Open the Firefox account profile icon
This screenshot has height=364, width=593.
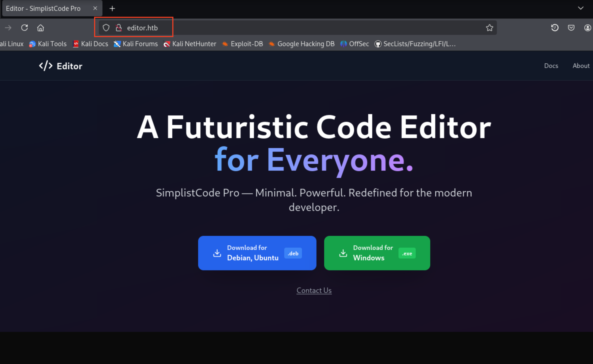click(x=587, y=27)
